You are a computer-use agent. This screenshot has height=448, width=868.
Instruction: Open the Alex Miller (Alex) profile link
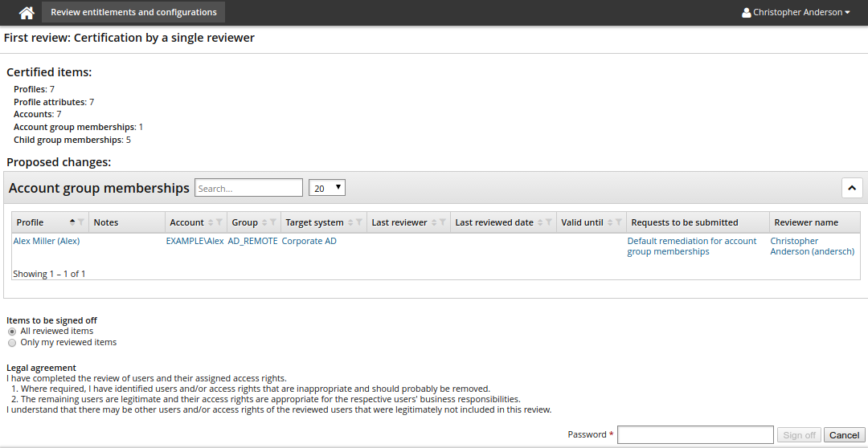(x=47, y=241)
